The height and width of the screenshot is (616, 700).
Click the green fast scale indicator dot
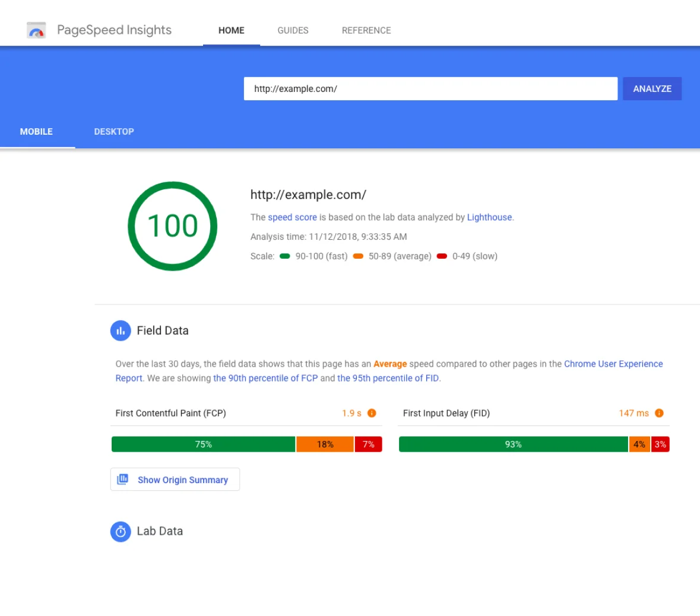coord(285,256)
